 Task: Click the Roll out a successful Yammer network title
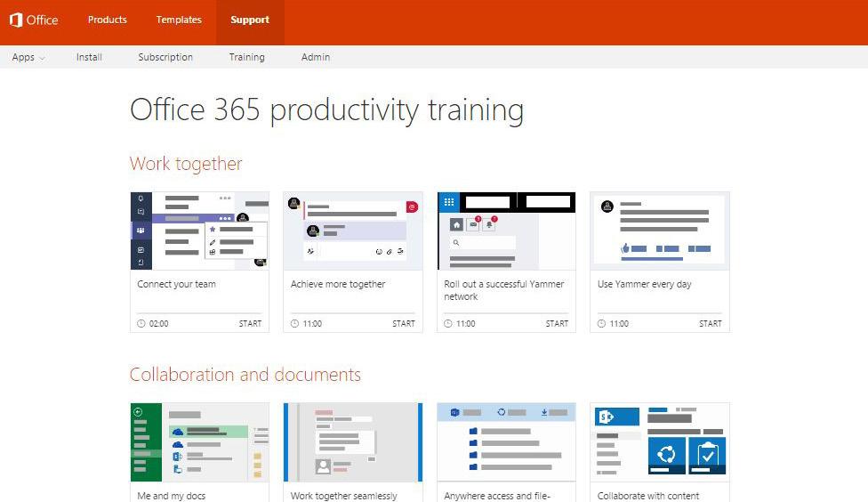[x=503, y=290]
